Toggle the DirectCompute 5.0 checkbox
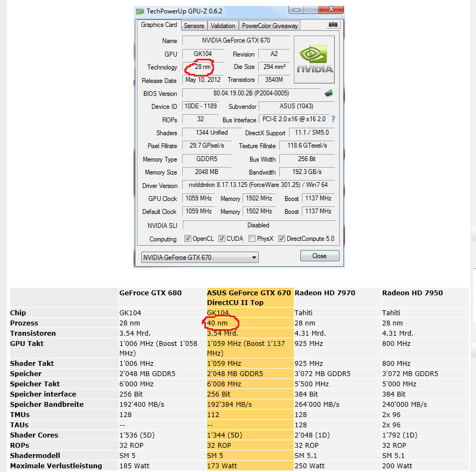This screenshot has width=476, height=472. 281,239
